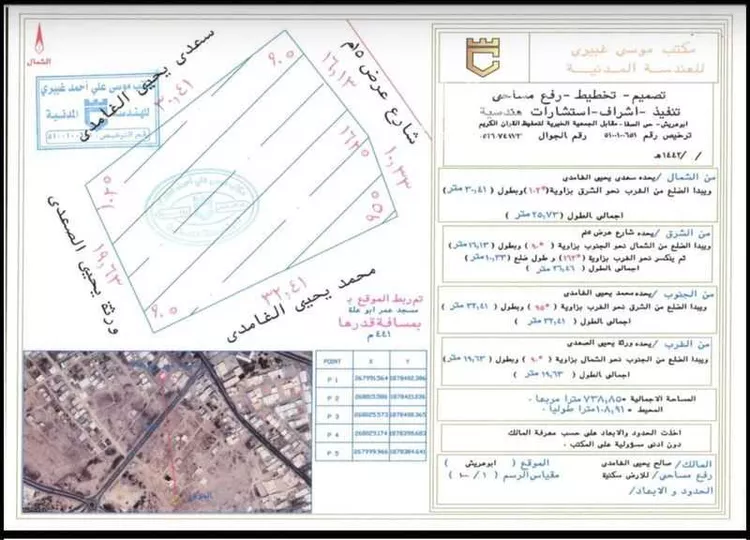Click the pink dimension '١٩,٦٣' on the west edge

(109, 266)
